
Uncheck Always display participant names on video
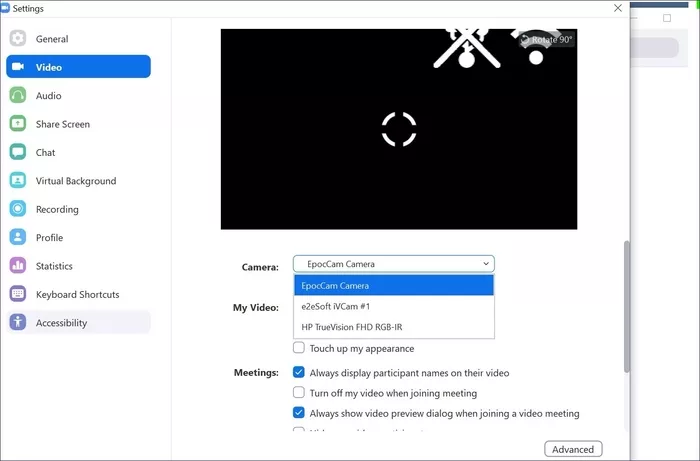click(x=299, y=373)
